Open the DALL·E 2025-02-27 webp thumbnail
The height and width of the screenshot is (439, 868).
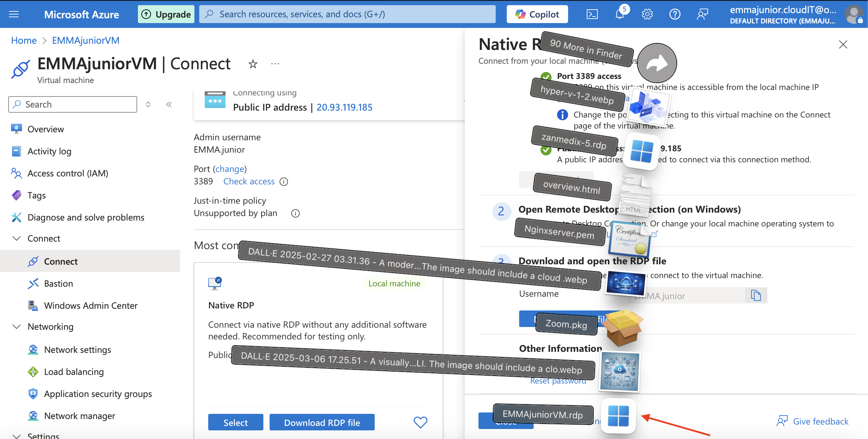pyautogui.click(x=626, y=283)
